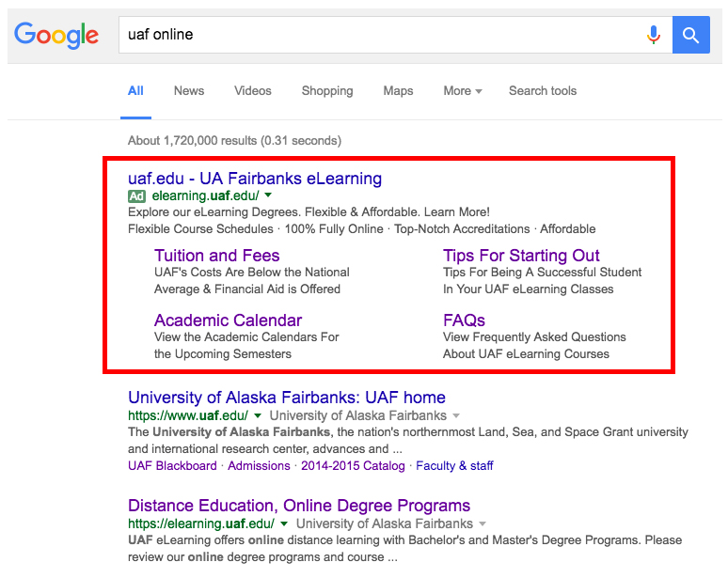
Task: Open the Academic Calendar sitelink
Action: coord(228,320)
